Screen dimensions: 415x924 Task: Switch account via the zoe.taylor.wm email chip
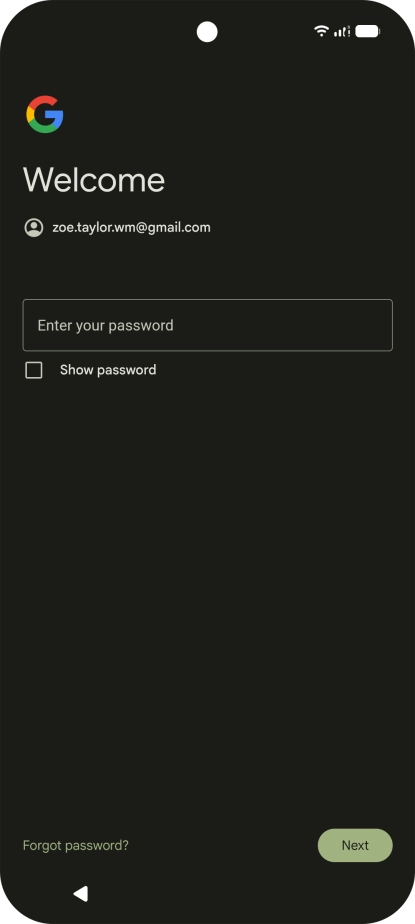(117, 227)
